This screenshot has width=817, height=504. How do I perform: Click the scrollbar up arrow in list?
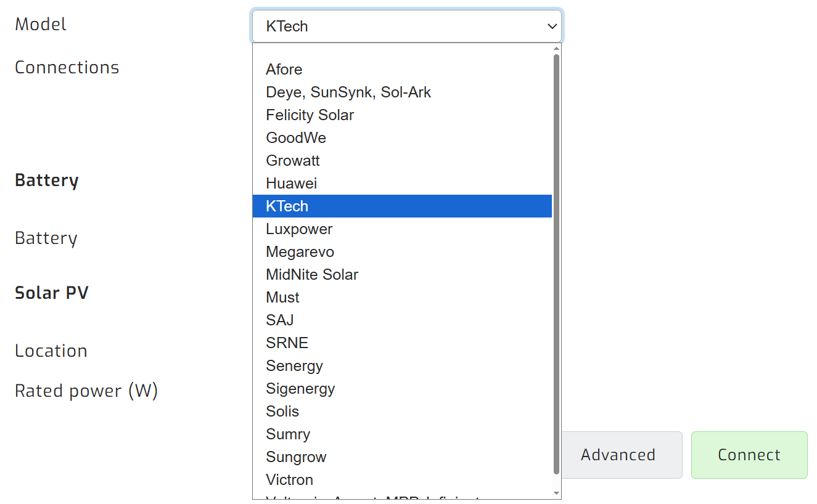click(556, 49)
